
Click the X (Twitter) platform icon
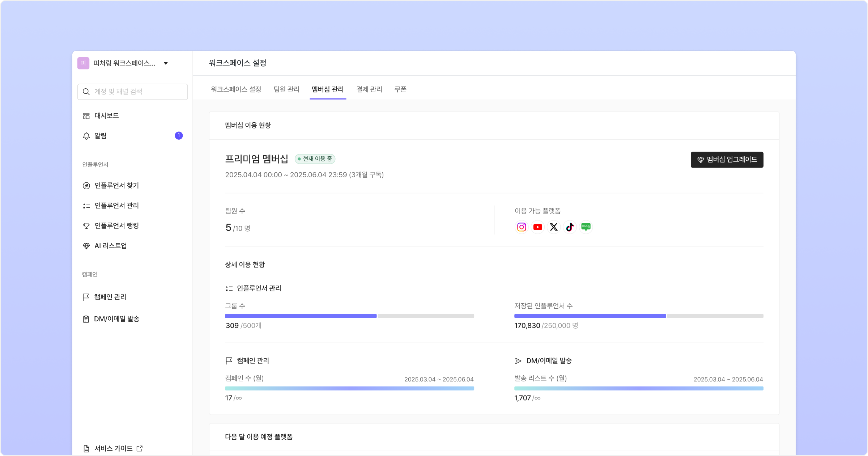point(554,227)
